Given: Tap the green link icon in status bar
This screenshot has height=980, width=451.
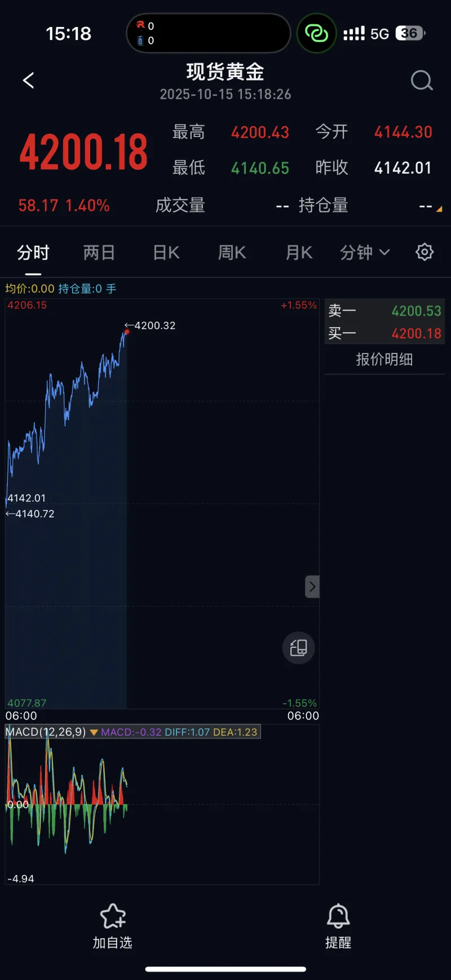Looking at the screenshot, I should click(x=316, y=34).
